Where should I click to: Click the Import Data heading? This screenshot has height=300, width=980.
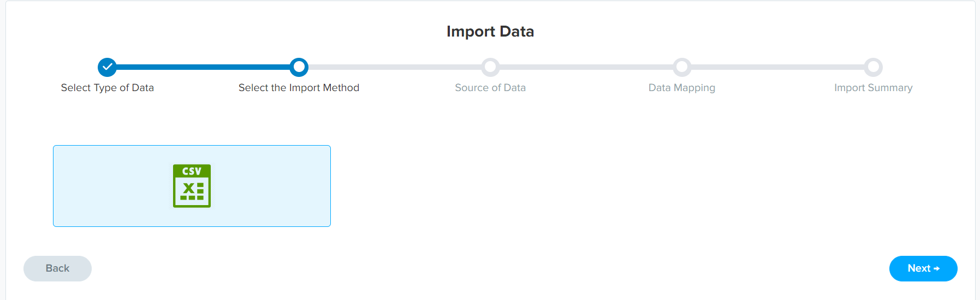click(x=490, y=32)
